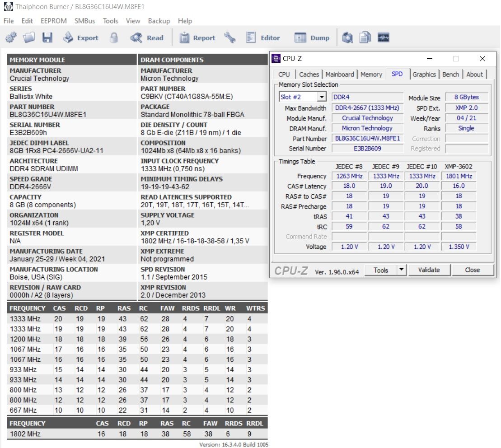Open the Tools menu in Thaiphoon Burner
Image resolution: width=501 pixels, height=448 pixels.
coord(111,21)
